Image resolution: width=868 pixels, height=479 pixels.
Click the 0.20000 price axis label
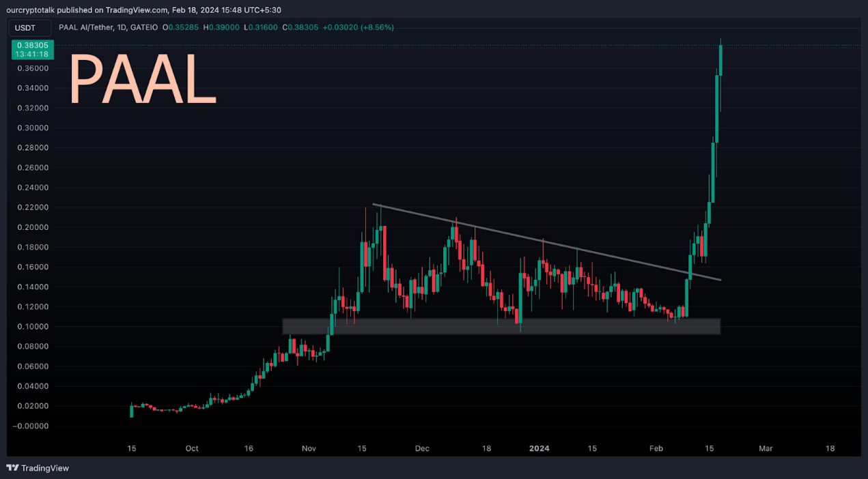(33, 227)
